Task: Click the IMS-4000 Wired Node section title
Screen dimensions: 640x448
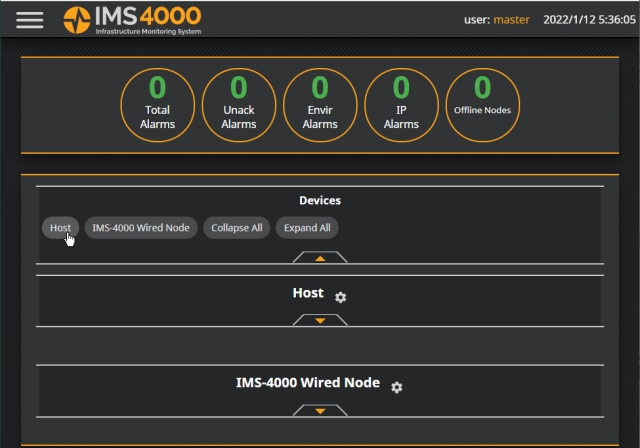Action: (308, 383)
